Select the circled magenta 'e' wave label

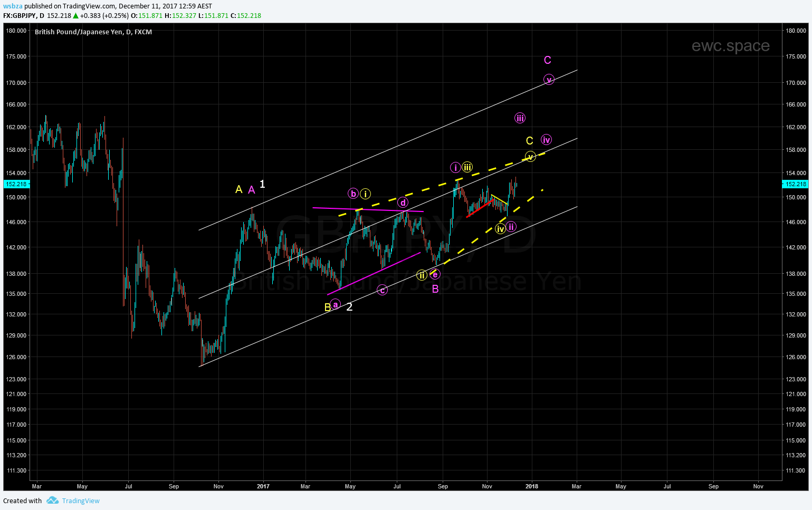coord(435,274)
